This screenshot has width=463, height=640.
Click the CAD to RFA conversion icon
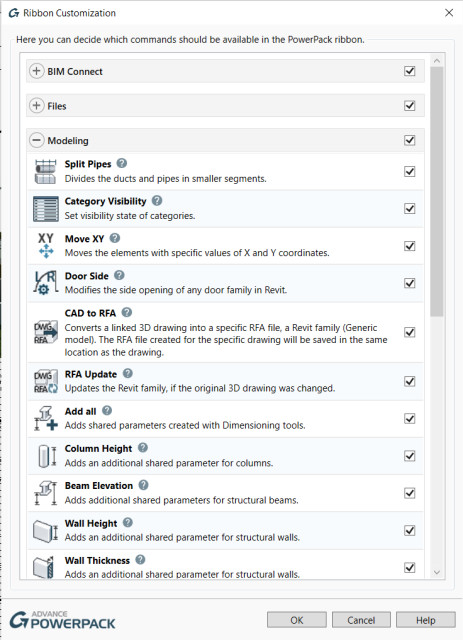[x=45, y=332]
